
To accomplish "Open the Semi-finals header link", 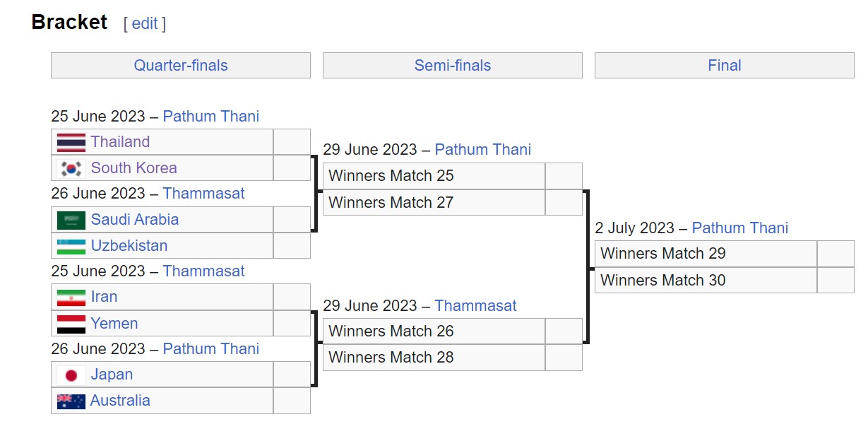I will pos(453,66).
